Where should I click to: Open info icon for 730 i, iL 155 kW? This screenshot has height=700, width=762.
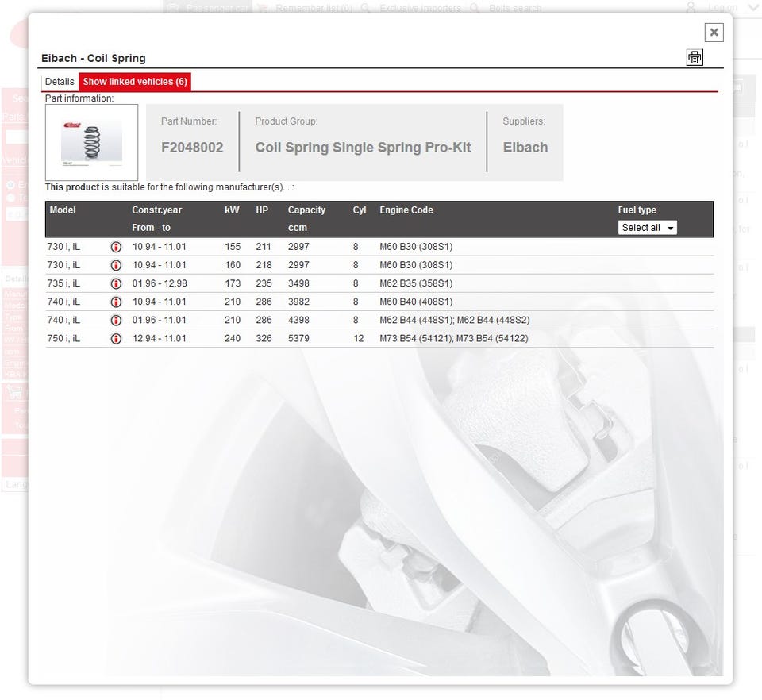pyautogui.click(x=116, y=247)
